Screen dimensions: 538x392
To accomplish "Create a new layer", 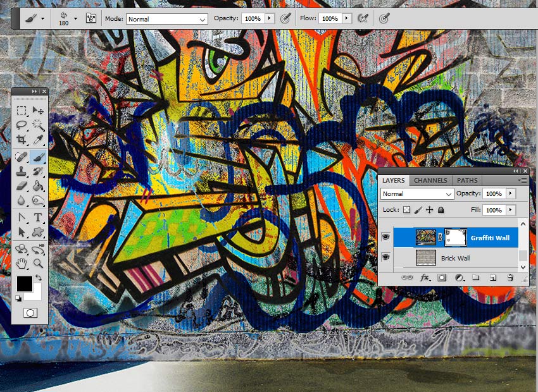I will 494,277.
